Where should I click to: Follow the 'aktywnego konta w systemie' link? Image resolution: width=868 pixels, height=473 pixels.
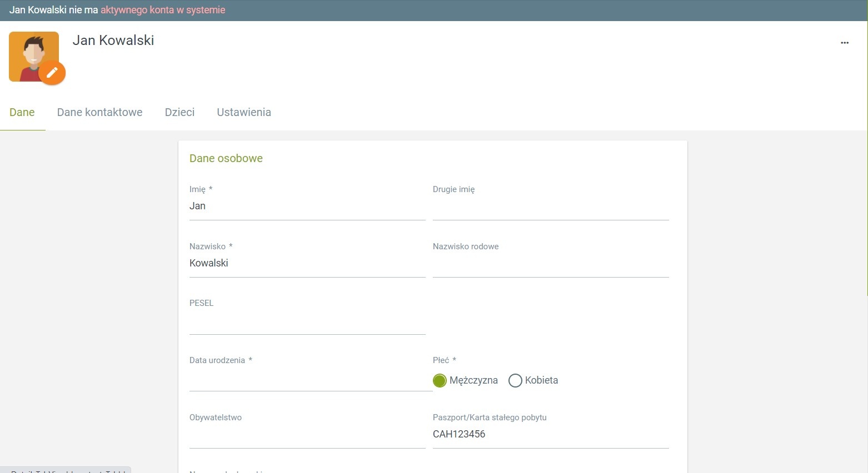click(163, 10)
